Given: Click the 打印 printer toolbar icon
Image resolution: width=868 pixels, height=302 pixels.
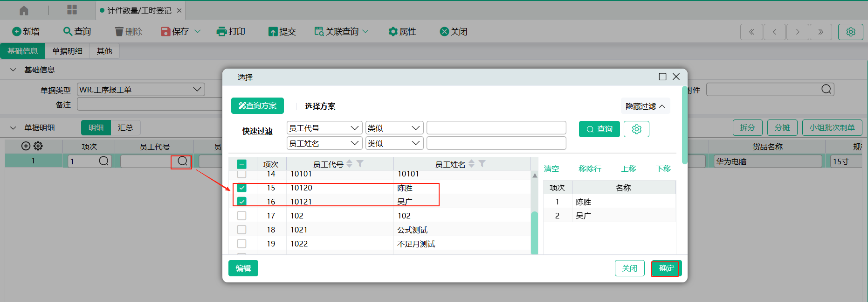Looking at the screenshot, I should (221, 32).
